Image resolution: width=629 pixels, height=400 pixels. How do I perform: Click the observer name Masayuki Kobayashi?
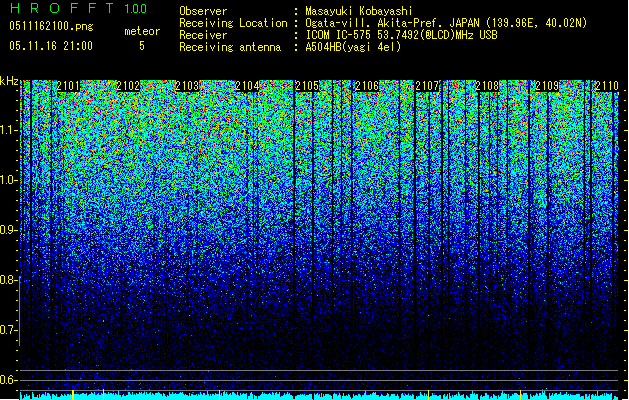[x=359, y=11]
